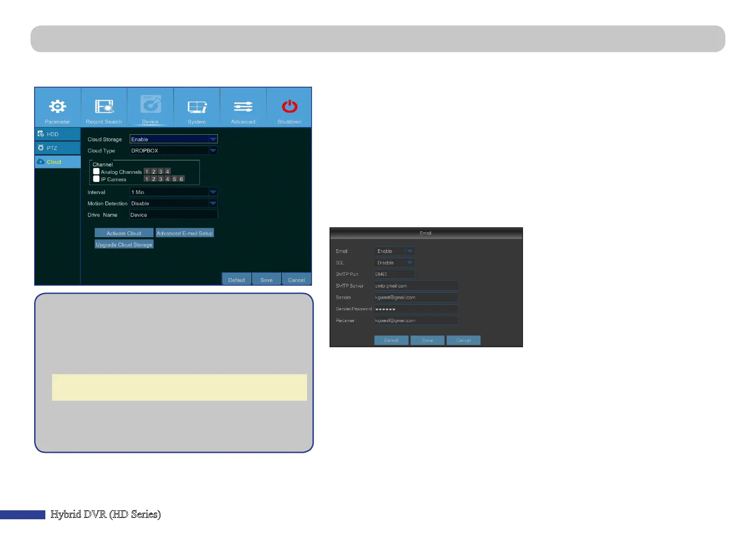Viewport: 756px width, 535px height.
Task: Click the PTZ camera sidebar icon
Action: [41, 148]
